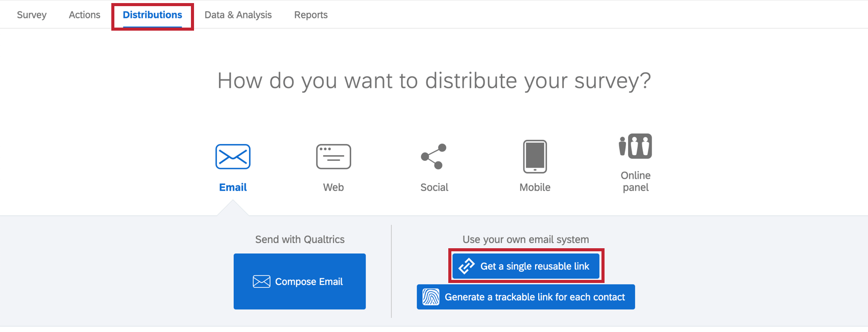Switch to the Actions tab

(x=84, y=15)
